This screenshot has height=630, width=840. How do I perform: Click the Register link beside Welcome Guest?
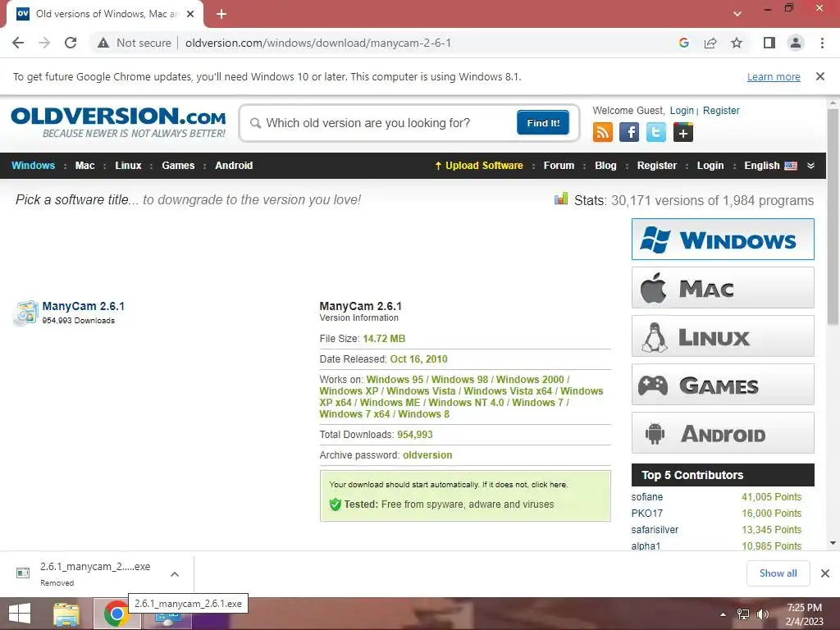pyautogui.click(x=720, y=111)
